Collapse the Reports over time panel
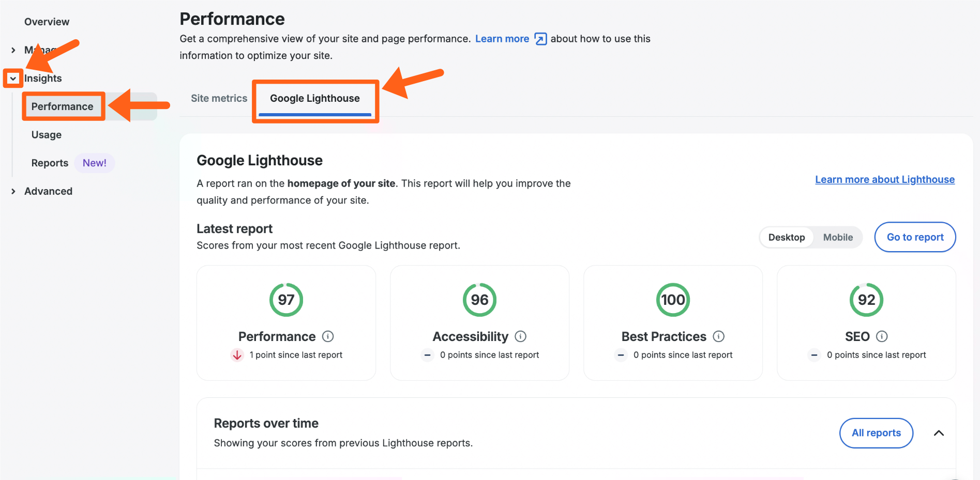Image resolution: width=980 pixels, height=480 pixels. pos(939,433)
